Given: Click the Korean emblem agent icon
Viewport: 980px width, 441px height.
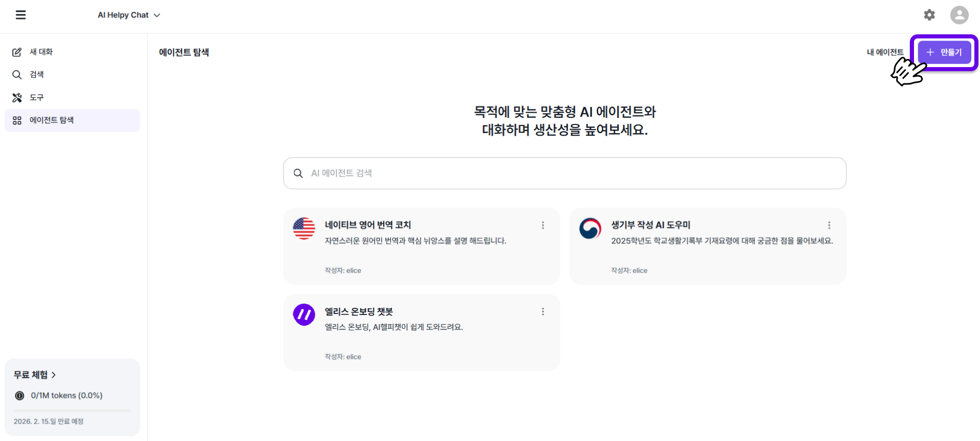Looking at the screenshot, I should 590,228.
